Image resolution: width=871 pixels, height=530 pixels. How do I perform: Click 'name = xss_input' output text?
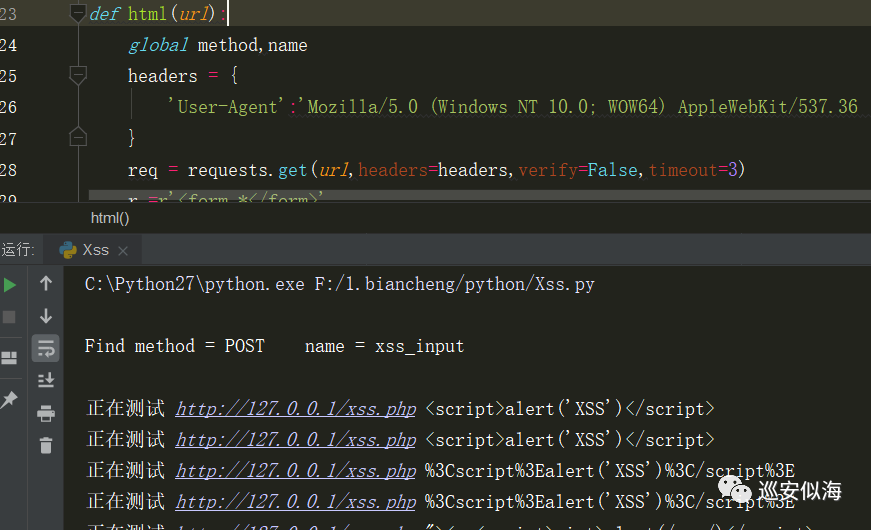click(384, 346)
